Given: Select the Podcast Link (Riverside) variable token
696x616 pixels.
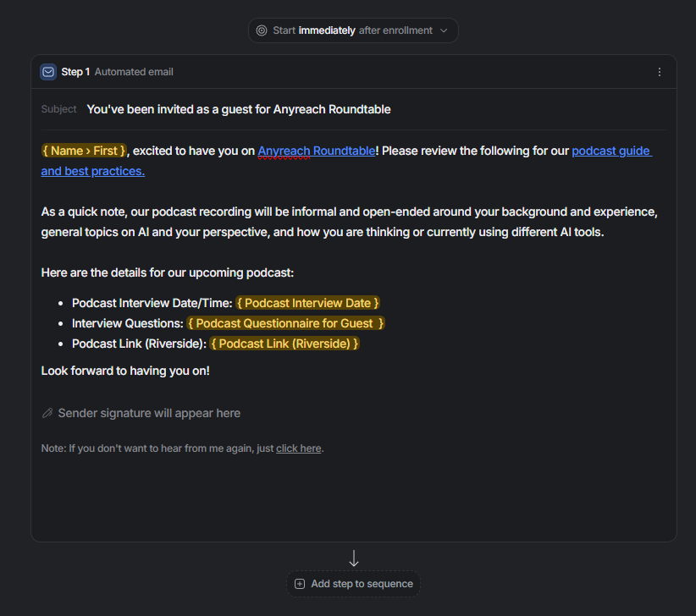Looking at the screenshot, I should (x=284, y=344).
